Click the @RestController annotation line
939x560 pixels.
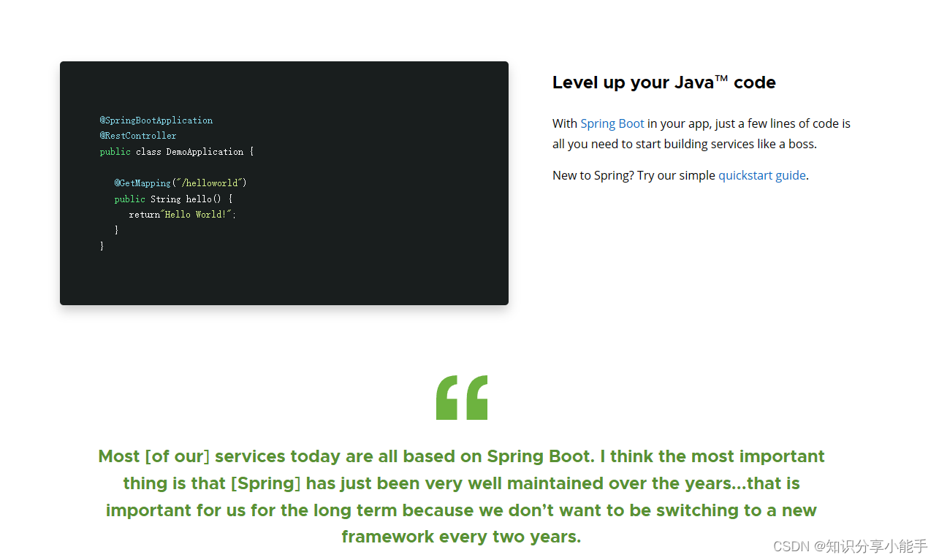[138, 136]
